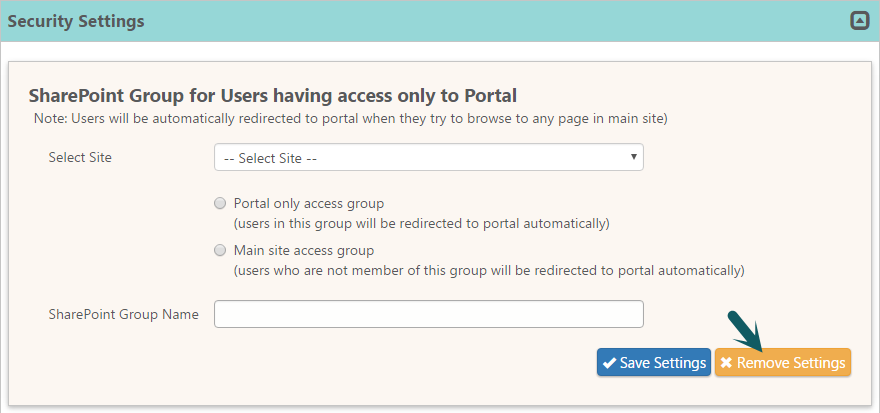Click the "Select Site" field label

point(80,158)
